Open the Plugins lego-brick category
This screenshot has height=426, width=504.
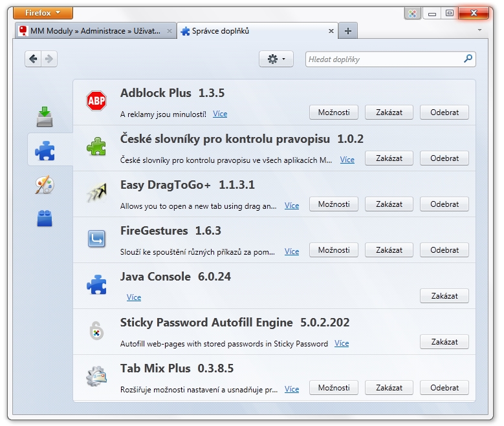pyautogui.click(x=45, y=218)
